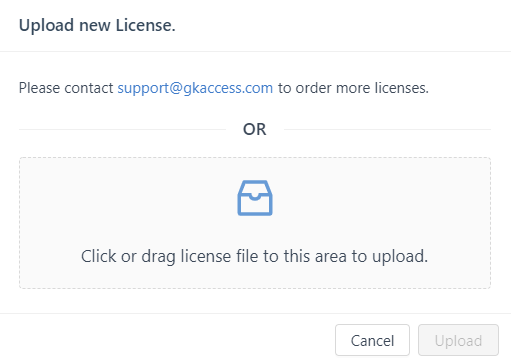Click the OR divider label
Image resolution: width=511 pixels, height=363 pixels.
255,129
